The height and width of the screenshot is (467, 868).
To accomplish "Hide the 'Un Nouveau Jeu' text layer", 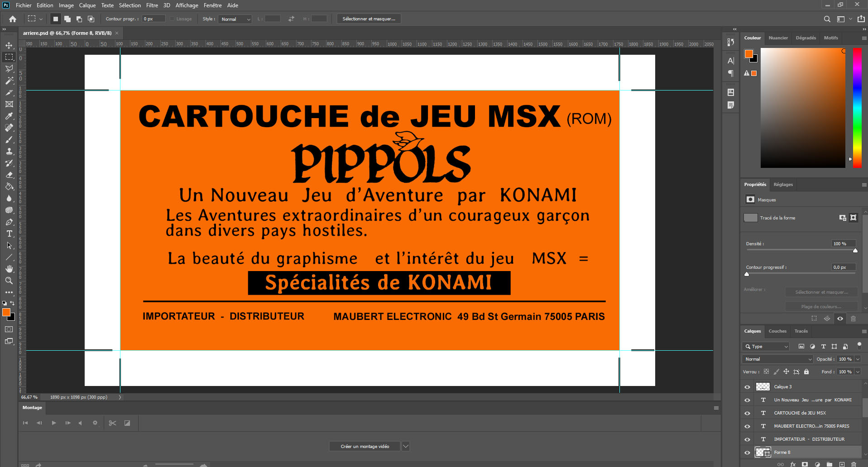I will (x=747, y=400).
